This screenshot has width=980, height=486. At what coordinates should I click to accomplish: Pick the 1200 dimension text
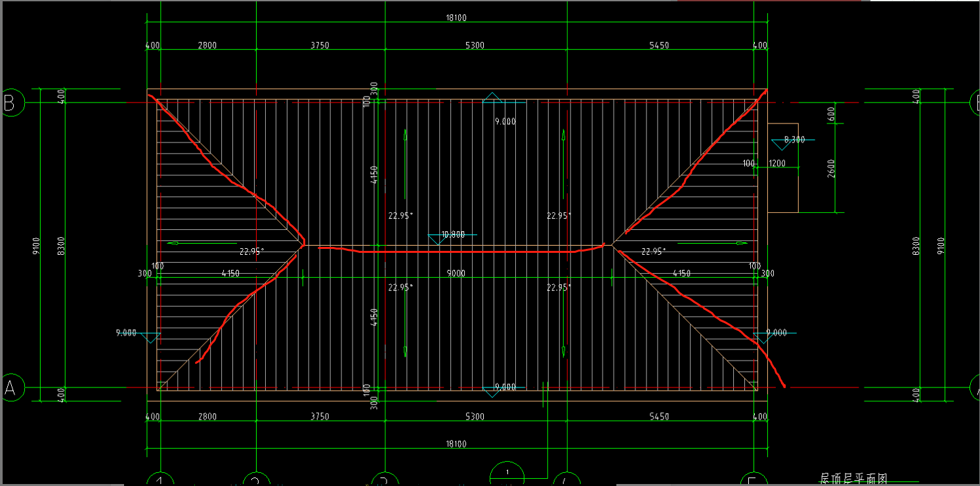[x=777, y=163]
